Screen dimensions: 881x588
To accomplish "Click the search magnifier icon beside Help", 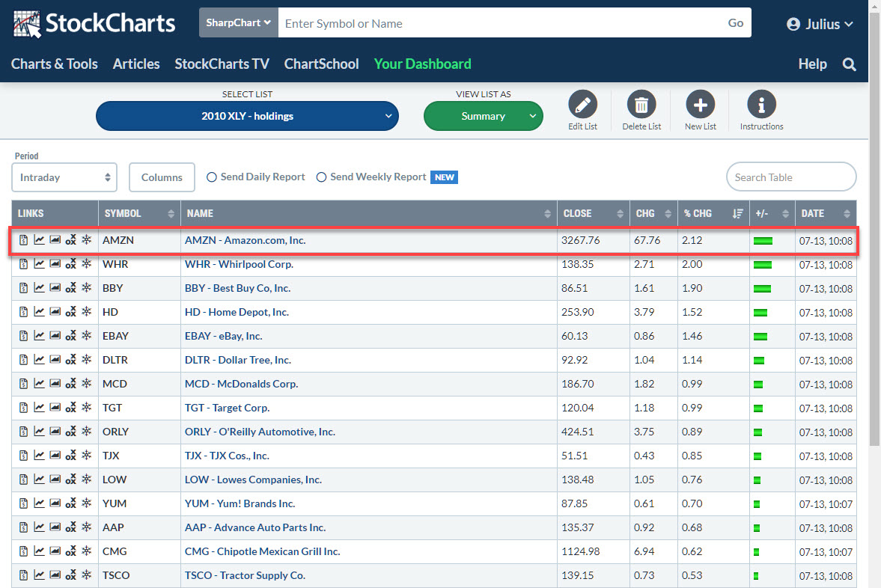I will coord(849,64).
